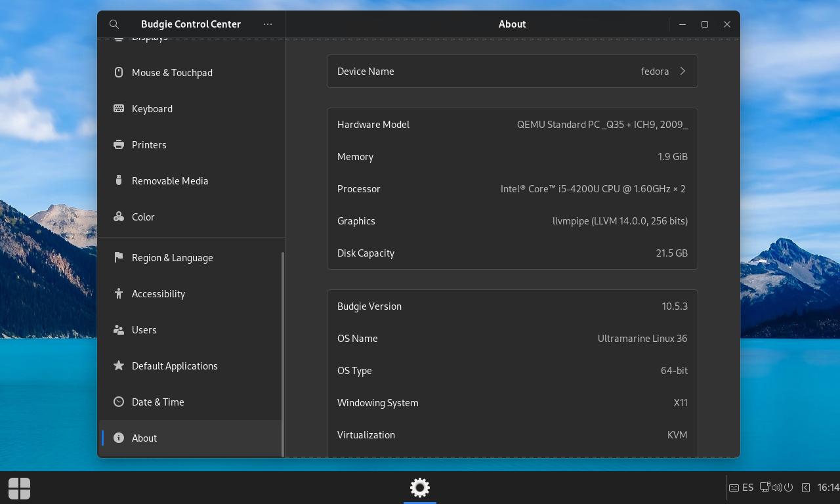Viewport: 840px width, 504px height.
Task: Click the 'Budgie Version' label
Action: pyautogui.click(x=369, y=306)
